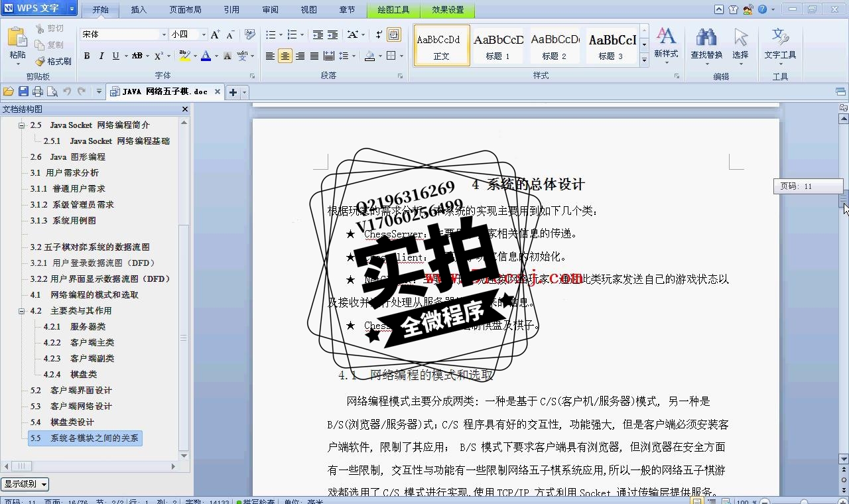849x504 pixels.
Task: Open the highlight color dropdown arrow
Action: tap(195, 56)
